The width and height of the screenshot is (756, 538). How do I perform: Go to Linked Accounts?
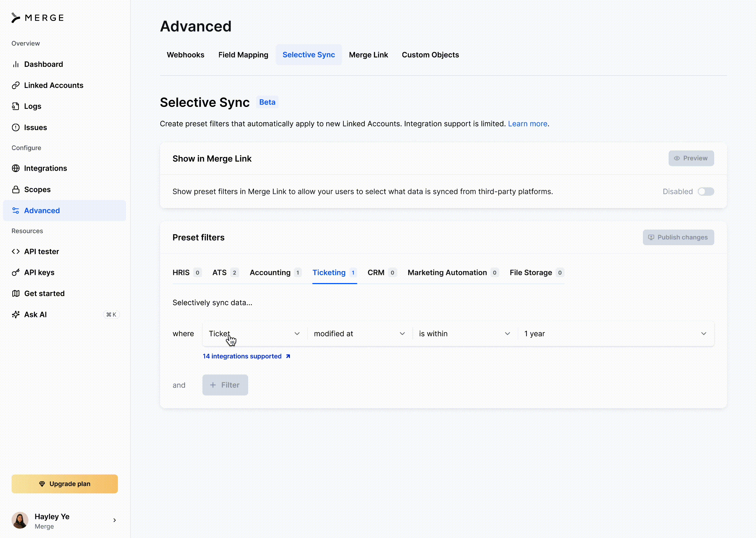click(x=64, y=85)
